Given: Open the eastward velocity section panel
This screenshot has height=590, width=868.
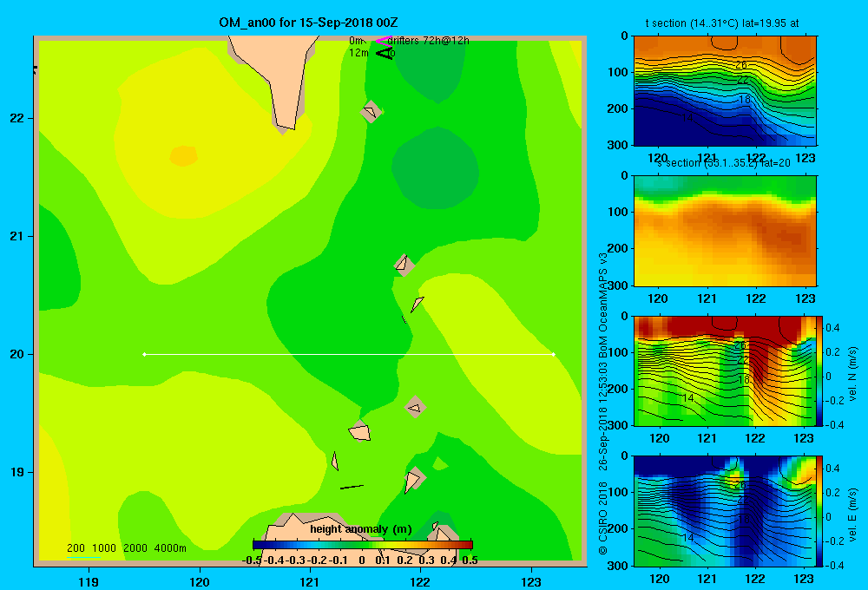Looking at the screenshot, I should tap(725, 511).
